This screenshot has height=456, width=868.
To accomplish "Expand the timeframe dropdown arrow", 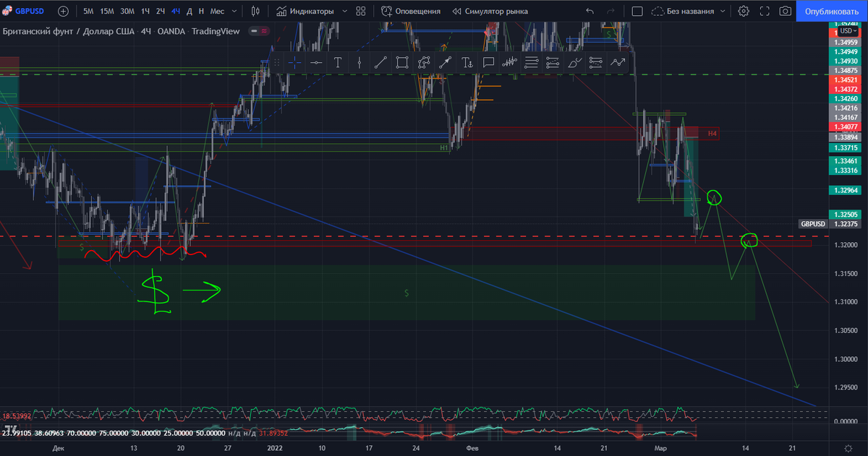I will pyautogui.click(x=233, y=11).
